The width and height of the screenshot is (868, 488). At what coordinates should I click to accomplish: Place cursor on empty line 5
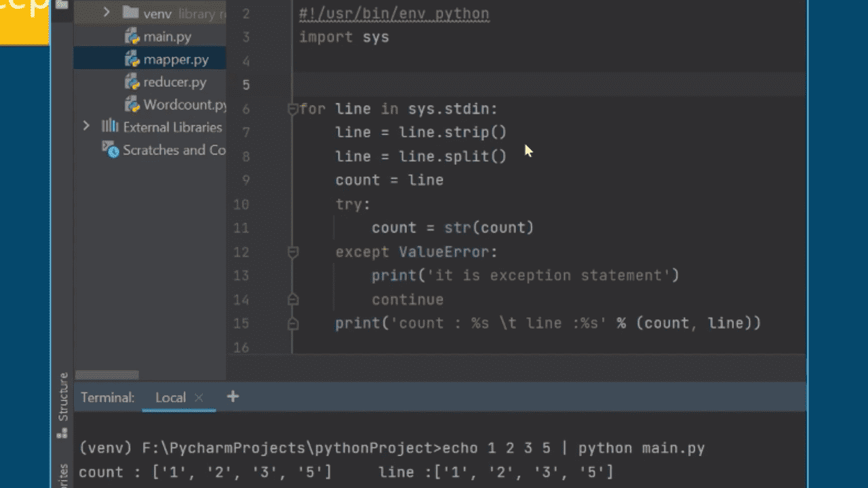click(x=475, y=85)
